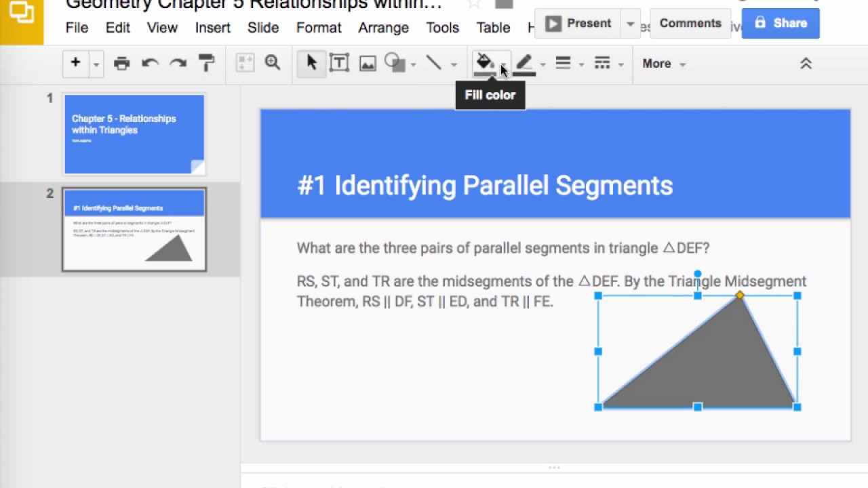Image resolution: width=868 pixels, height=488 pixels.
Task: Expand the Line type dropdown arrow
Action: point(454,64)
